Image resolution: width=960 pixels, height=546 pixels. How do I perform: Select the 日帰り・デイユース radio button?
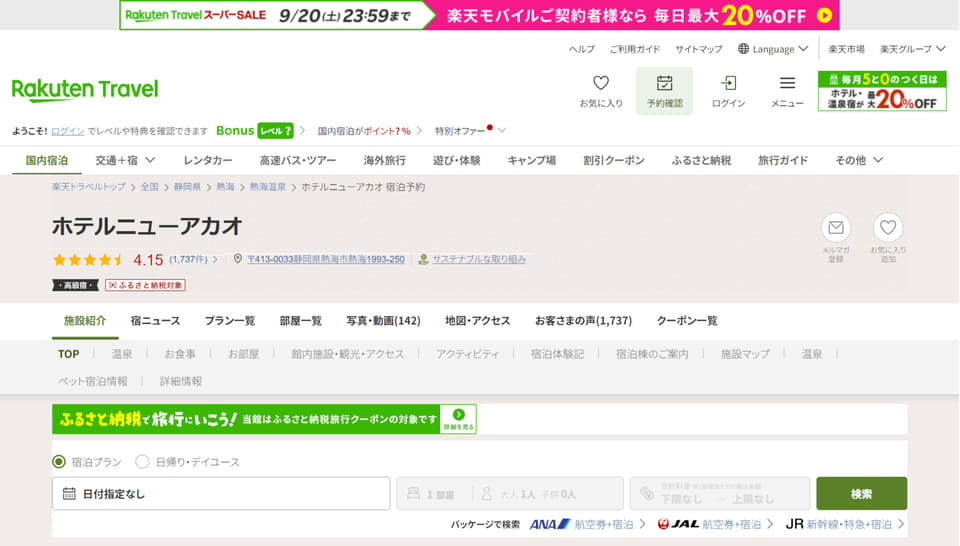[142, 462]
